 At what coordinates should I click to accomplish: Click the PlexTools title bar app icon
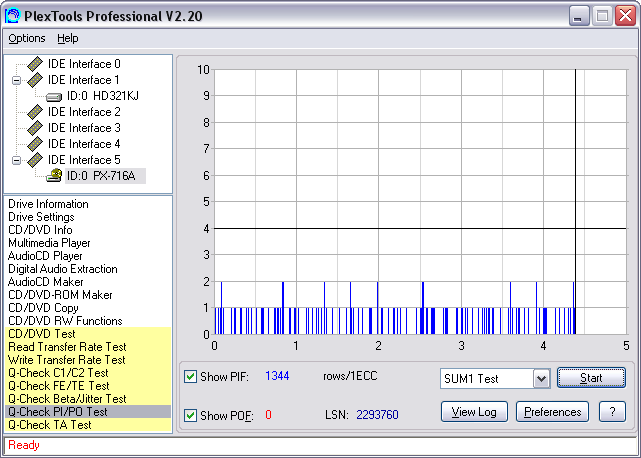coord(12,16)
